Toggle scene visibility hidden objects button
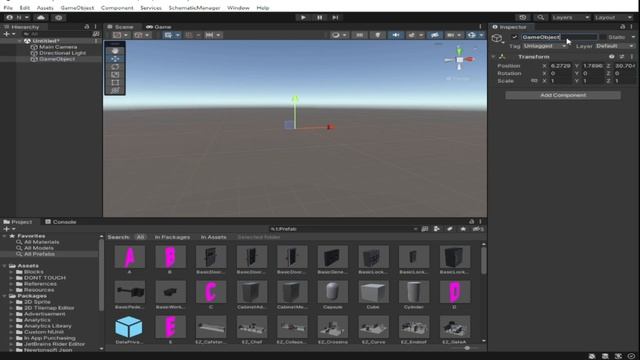The height and width of the screenshot is (360, 640). coord(435,35)
